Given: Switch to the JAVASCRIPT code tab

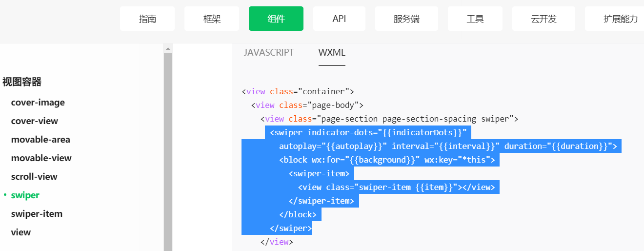Looking at the screenshot, I should tap(269, 53).
